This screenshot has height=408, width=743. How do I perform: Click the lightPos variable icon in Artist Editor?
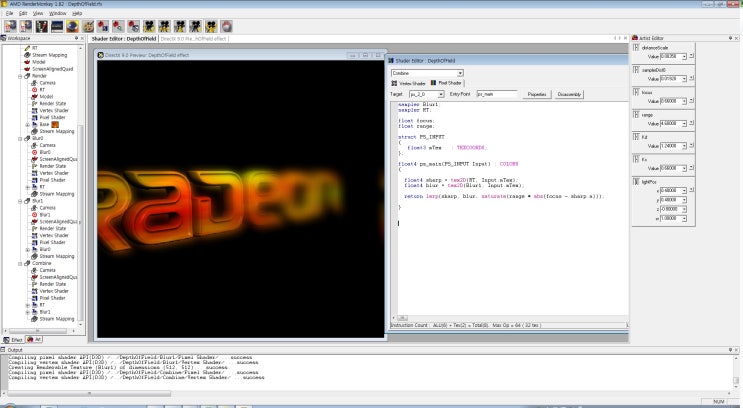click(635, 181)
